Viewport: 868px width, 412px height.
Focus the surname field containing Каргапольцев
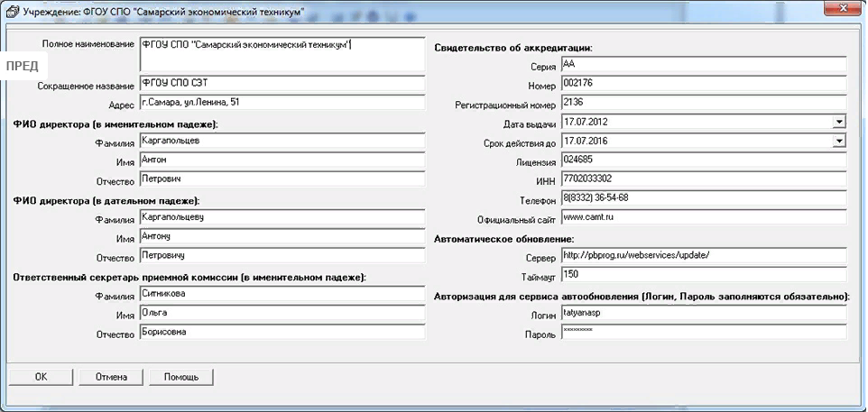281,142
